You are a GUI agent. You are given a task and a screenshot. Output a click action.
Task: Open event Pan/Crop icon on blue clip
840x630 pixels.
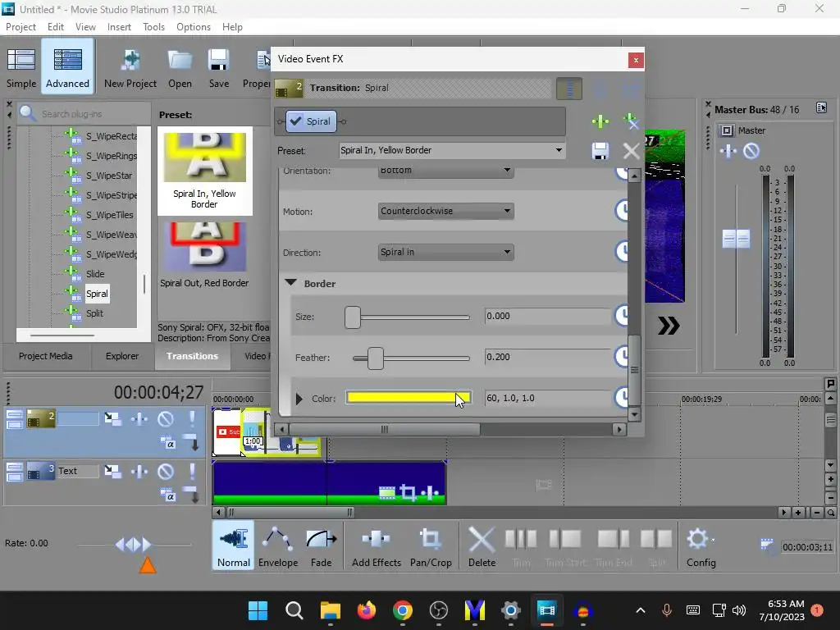[x=408, y=492]
